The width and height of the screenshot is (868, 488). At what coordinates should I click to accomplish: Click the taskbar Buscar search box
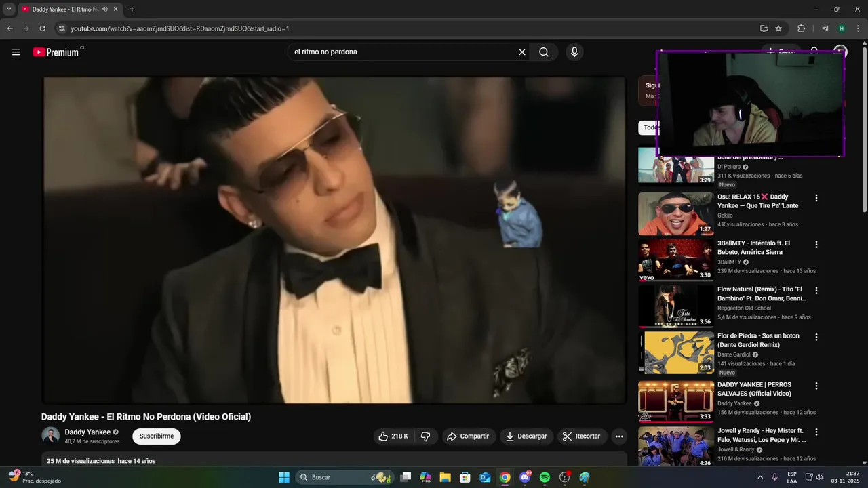coord(345,477)
